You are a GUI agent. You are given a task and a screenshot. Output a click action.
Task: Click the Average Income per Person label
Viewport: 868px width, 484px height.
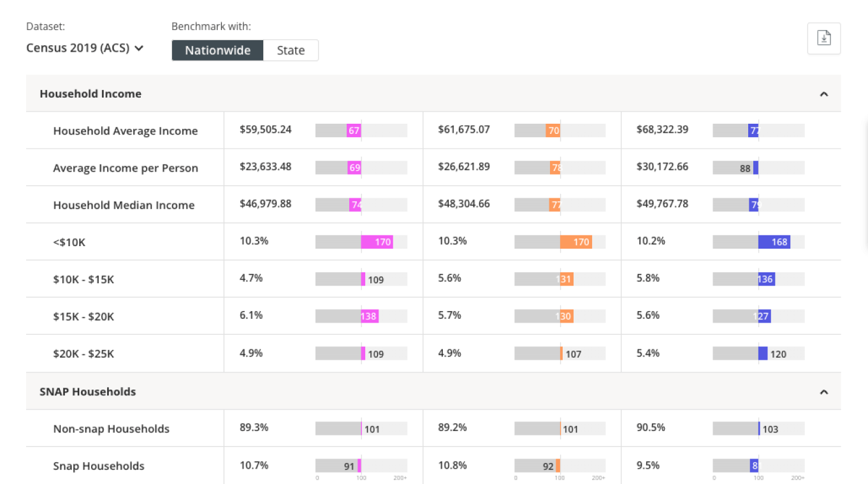pyautogui.click(x=125, y=168)
